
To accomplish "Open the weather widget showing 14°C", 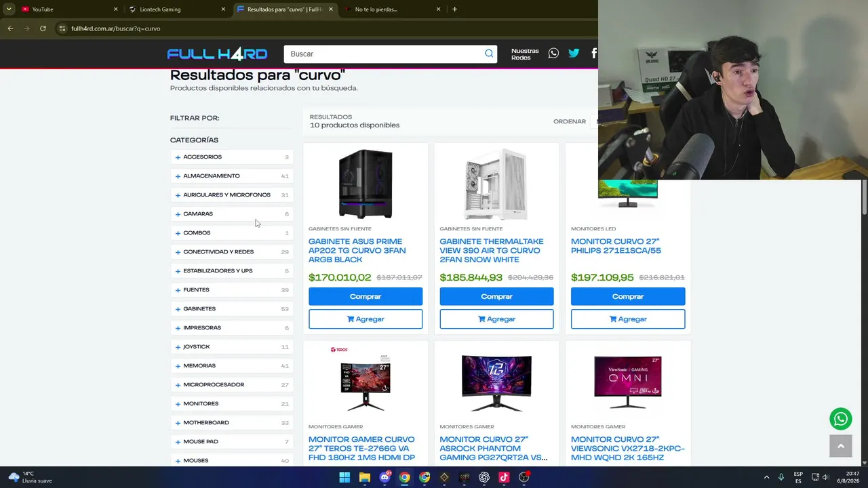I will pyautogui.click(x=30, y=477).
